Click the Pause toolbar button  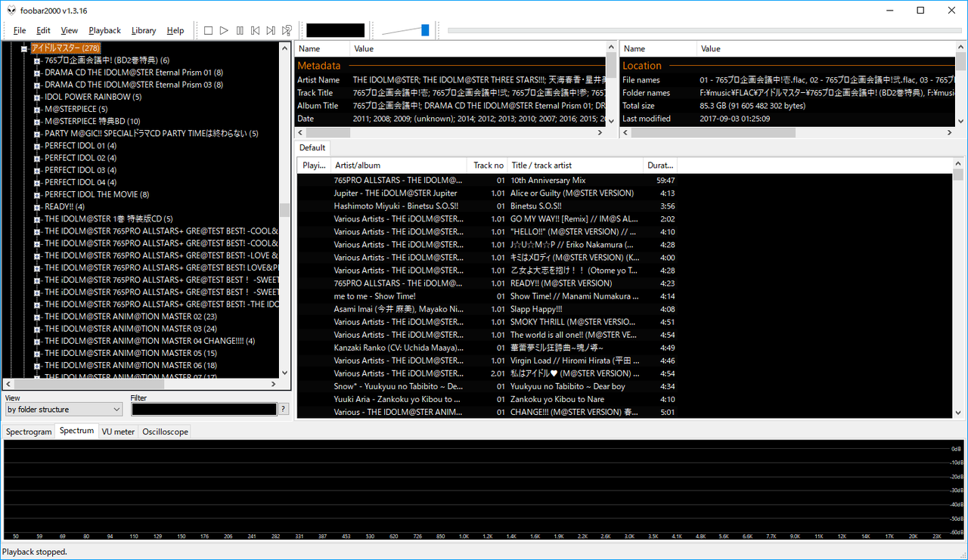240,30
